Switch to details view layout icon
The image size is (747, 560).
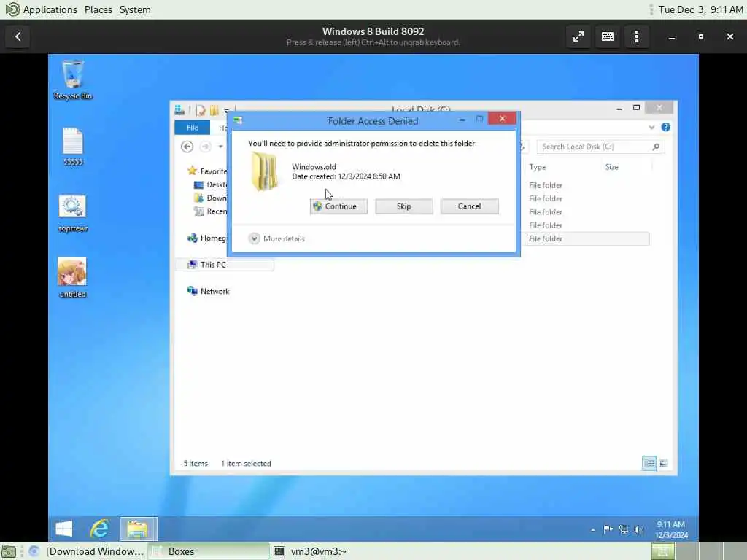[649, 463]
